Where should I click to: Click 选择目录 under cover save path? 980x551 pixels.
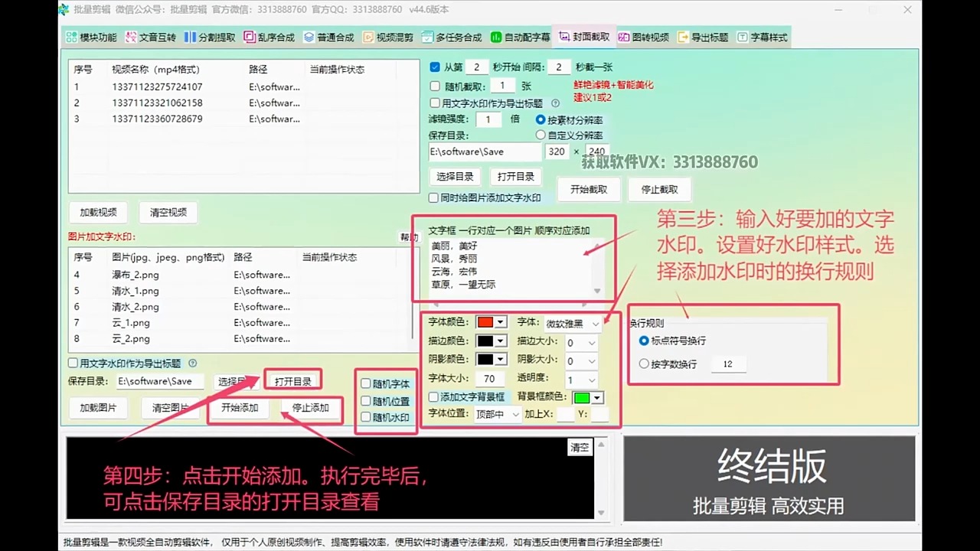click(x=455, y=176)
